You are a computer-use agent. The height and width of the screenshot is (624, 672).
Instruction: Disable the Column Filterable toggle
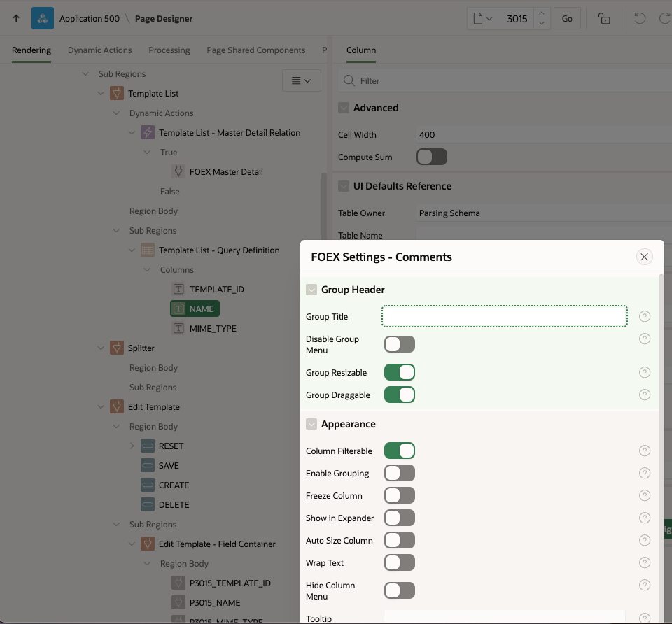pos(400,451)
